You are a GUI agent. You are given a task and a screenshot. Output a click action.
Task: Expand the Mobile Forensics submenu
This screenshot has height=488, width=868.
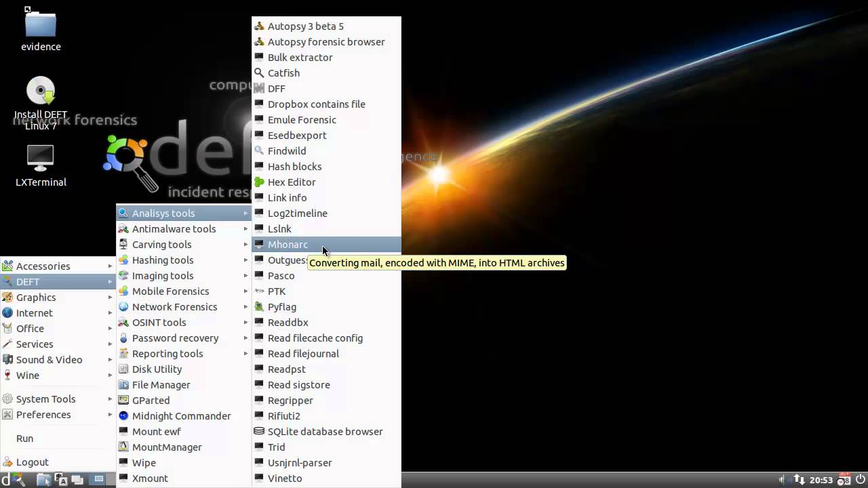point(184,291)
